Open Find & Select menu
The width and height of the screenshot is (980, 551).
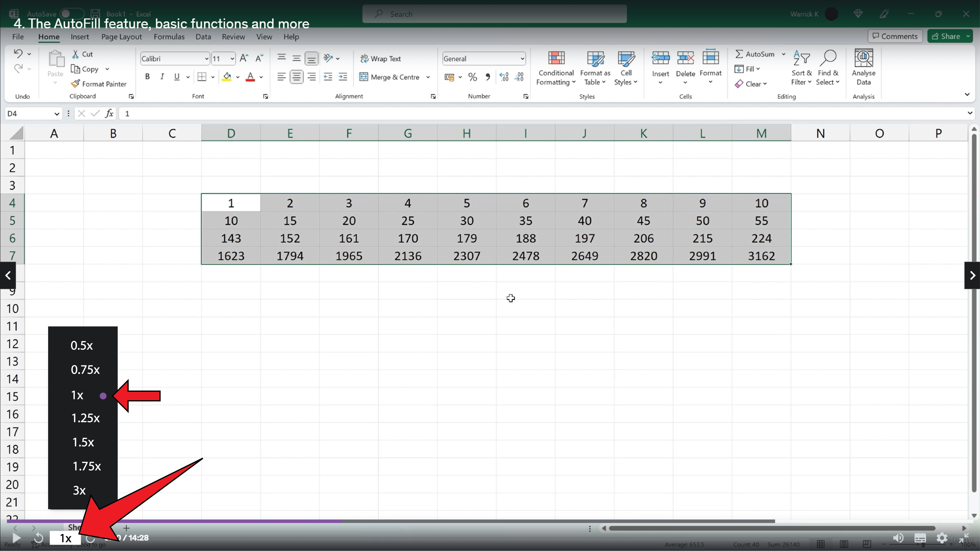[828, 68]
